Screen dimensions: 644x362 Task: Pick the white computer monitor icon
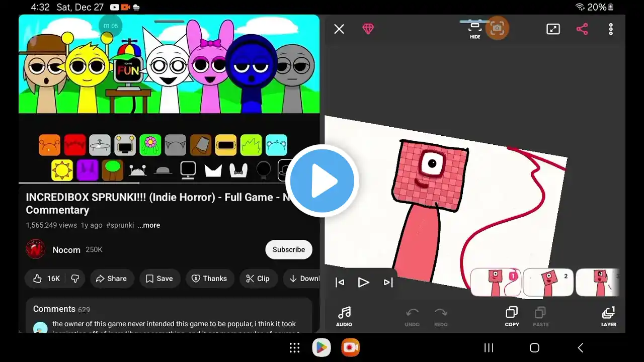(188, 170)
